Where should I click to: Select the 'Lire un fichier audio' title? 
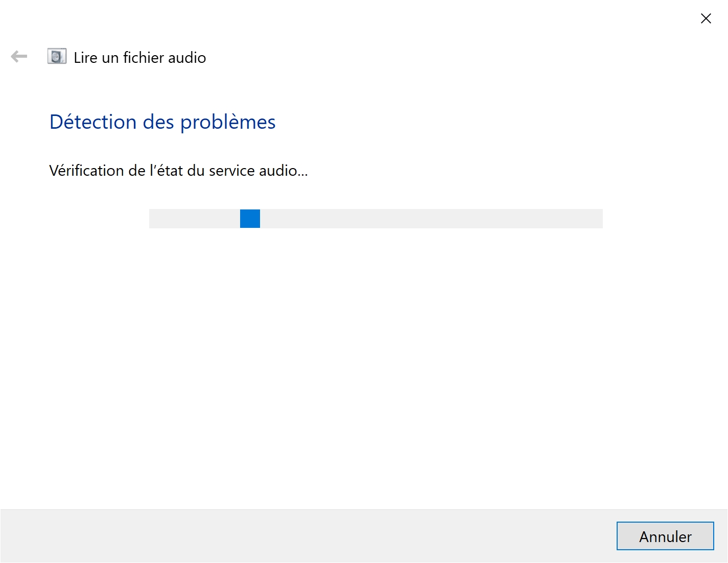coord(140,58)
